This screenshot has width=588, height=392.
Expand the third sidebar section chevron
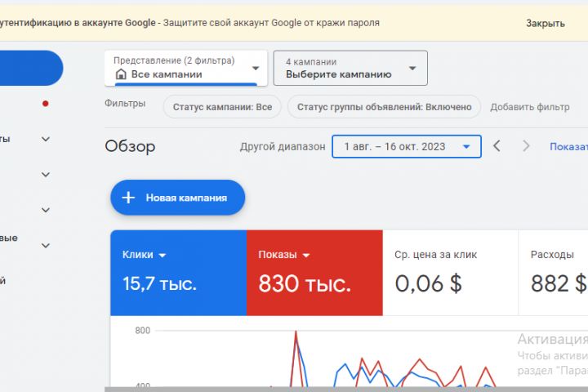(46, 209)
